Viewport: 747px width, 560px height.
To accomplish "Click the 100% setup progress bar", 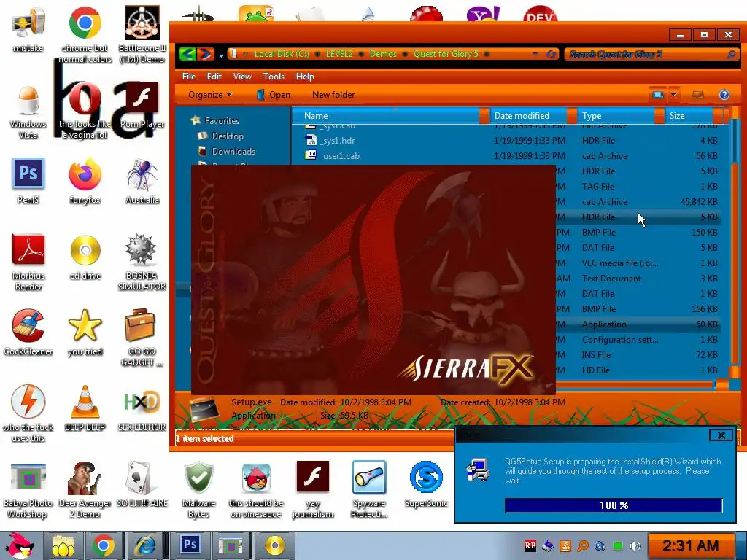I will [614, 505].
